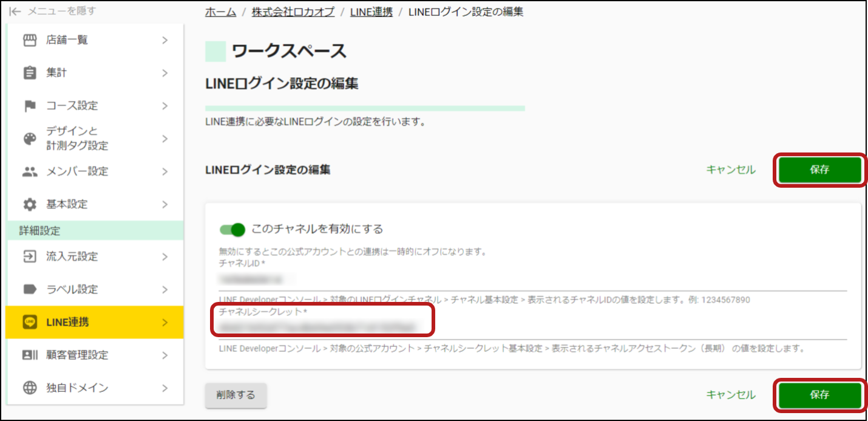Expand 流入元設定 chevron arrow
This screenshot has height=421, width=868.
[164, 256]
